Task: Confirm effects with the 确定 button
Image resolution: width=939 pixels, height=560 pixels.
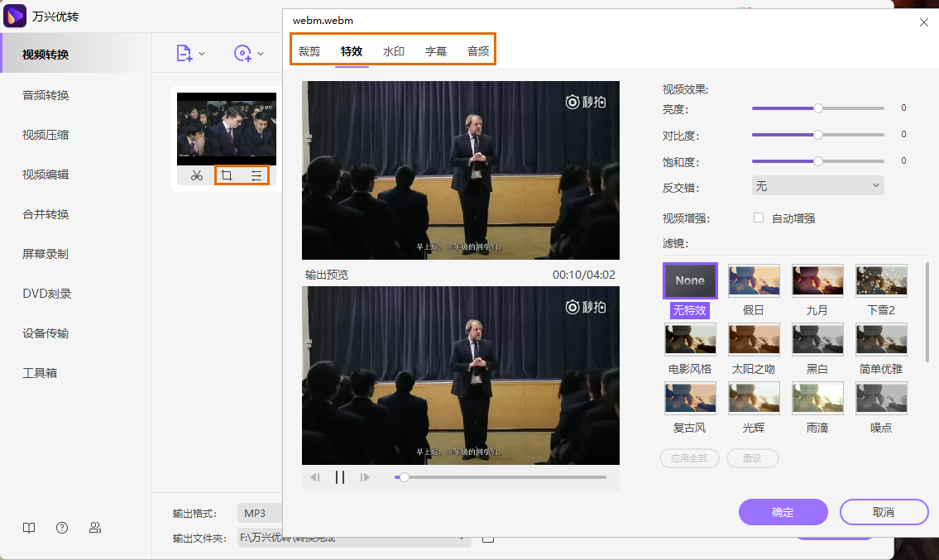Action: click(x=783, y=512)
